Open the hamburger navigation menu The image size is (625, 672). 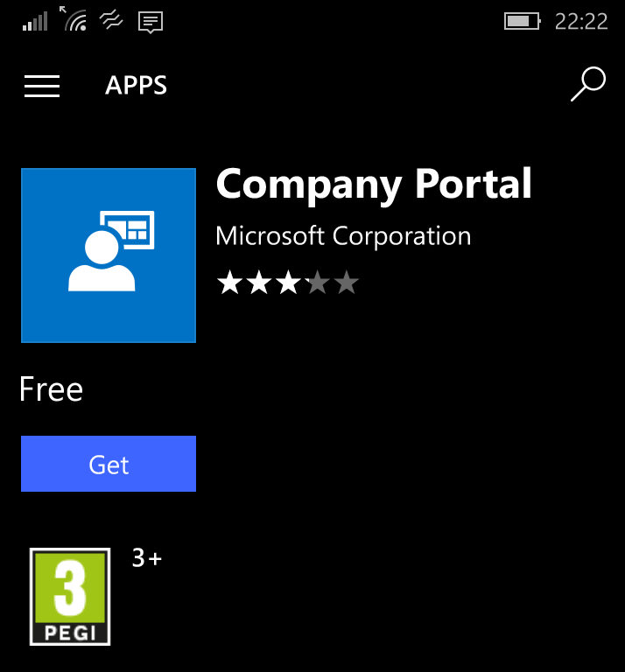[x=42, y=86]
